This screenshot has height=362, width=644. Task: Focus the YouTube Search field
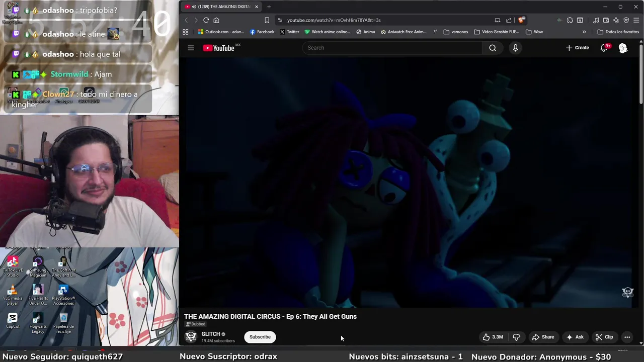point(392,48)
